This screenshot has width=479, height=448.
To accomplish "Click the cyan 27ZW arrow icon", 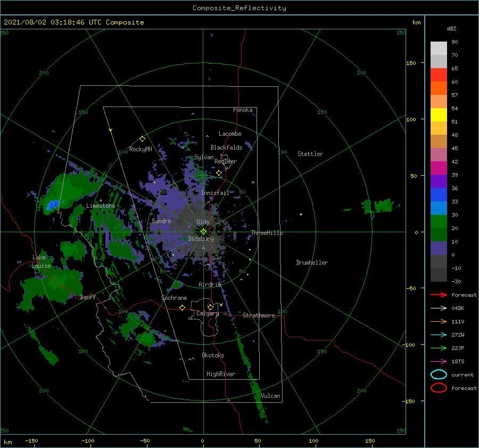I will (x=439, y=335).
